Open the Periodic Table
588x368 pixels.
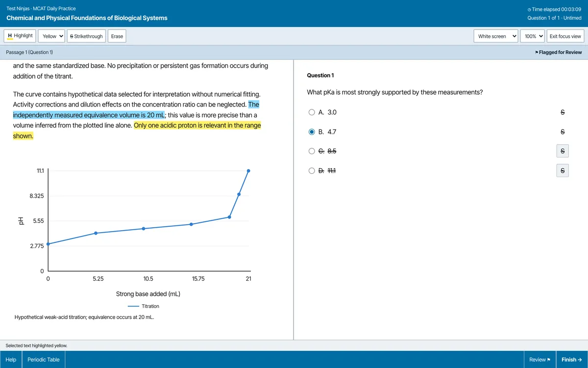pos(44,360)
